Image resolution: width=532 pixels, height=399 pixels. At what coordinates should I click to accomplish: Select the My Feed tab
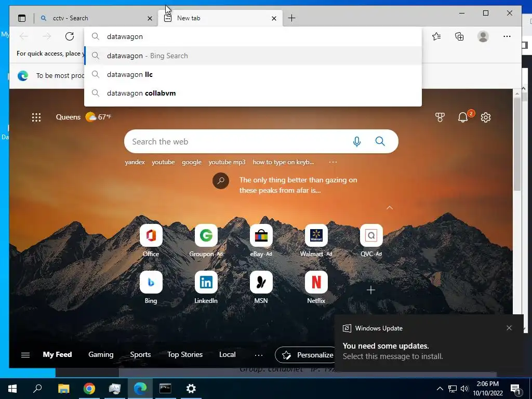tap(57, 354)
